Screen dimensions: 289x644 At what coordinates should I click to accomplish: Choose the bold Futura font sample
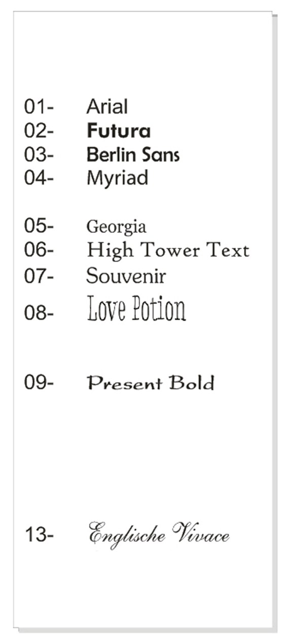point(119,131)
